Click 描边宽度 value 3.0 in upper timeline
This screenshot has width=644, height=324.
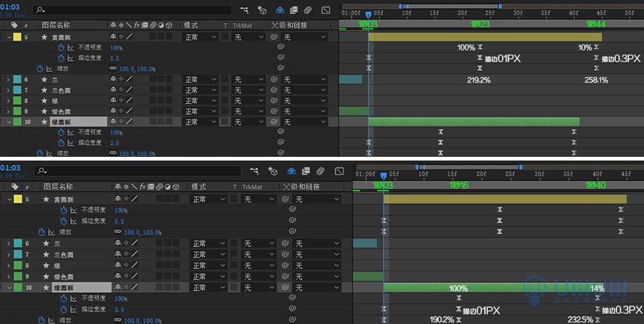(x=115, y=143)
